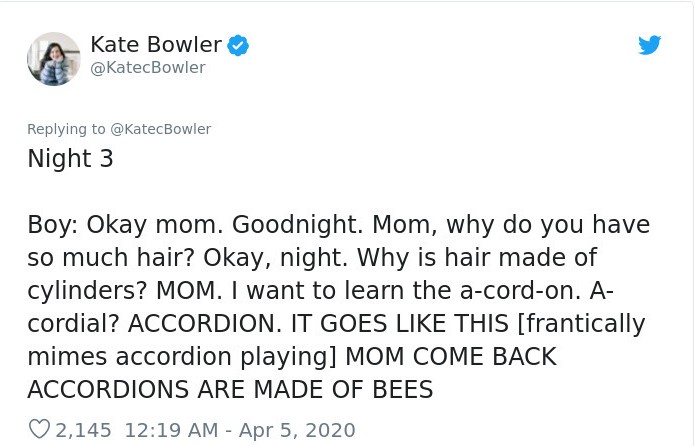This screenshot has width=695, height=446.
Task: Click the "so much hair?" phrase
Action: (111, 257)
